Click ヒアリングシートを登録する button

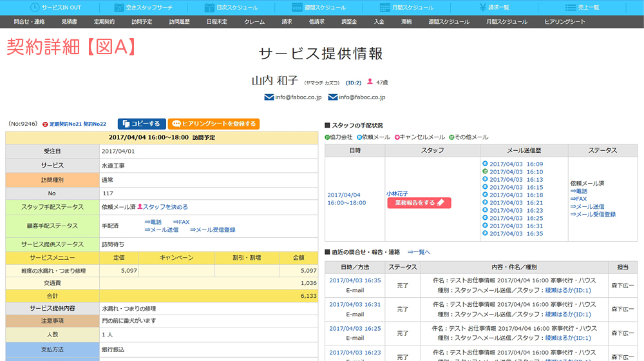(x=214, y=124)
